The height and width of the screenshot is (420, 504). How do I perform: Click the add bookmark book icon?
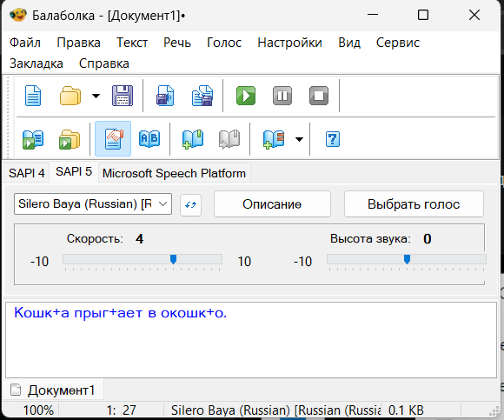pyautogui.click(x=193, y=139)
